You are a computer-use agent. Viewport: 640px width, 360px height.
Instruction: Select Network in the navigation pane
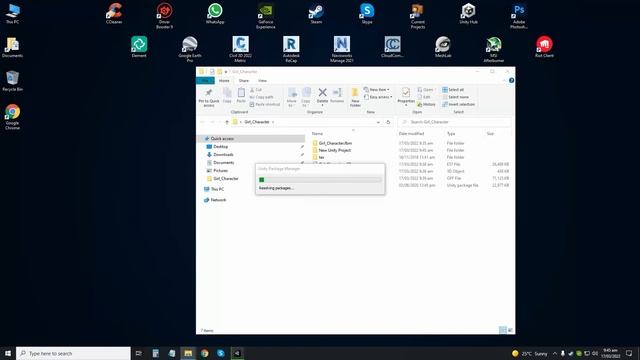(215, 200)
